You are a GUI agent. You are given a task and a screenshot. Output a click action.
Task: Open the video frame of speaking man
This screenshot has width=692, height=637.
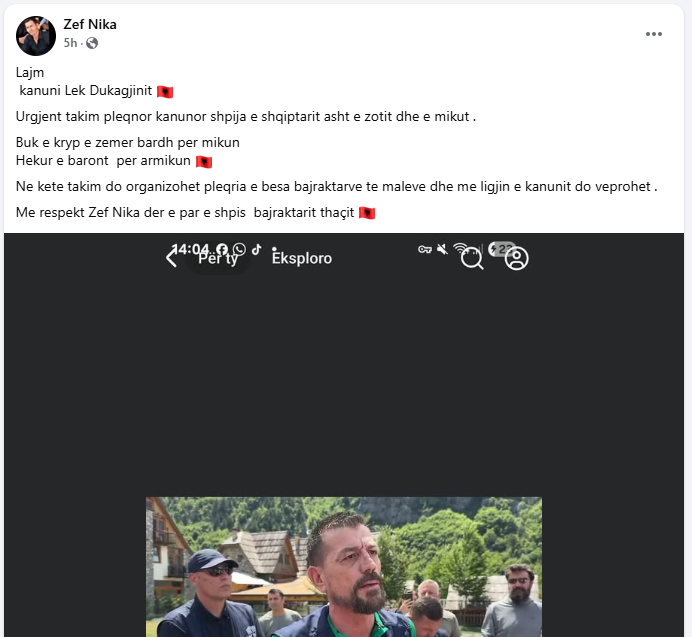(344, 567)
